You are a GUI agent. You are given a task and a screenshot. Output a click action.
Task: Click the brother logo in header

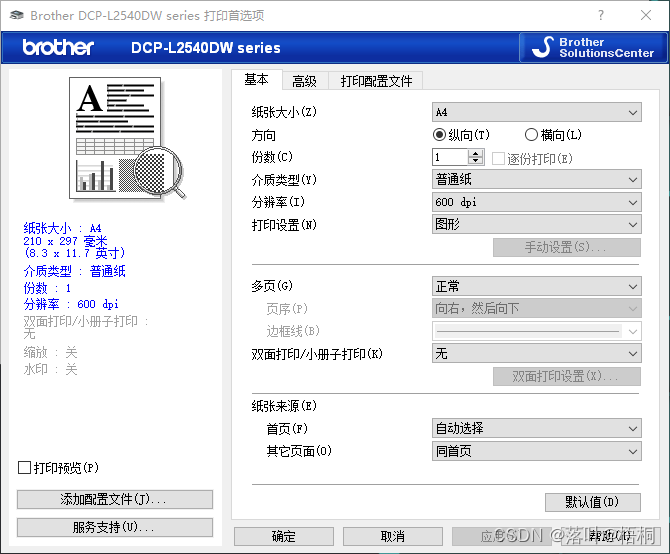click(58, 47)
